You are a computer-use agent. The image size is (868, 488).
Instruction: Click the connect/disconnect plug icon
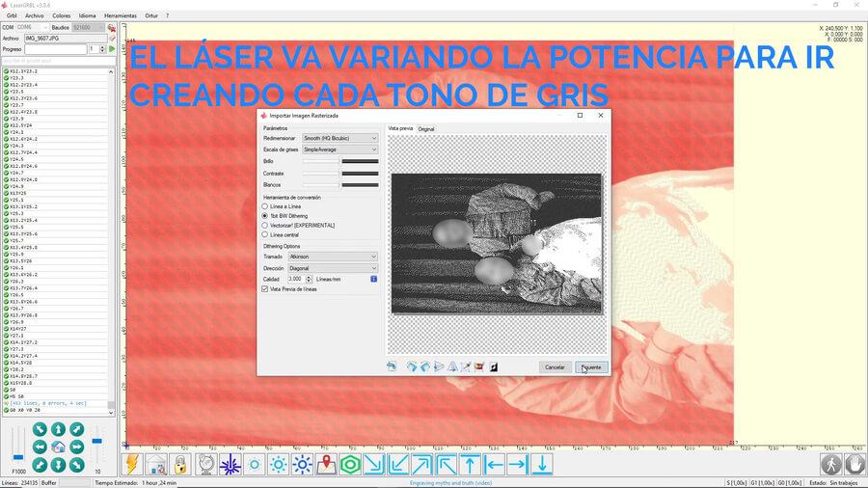(x=112, y=28)
